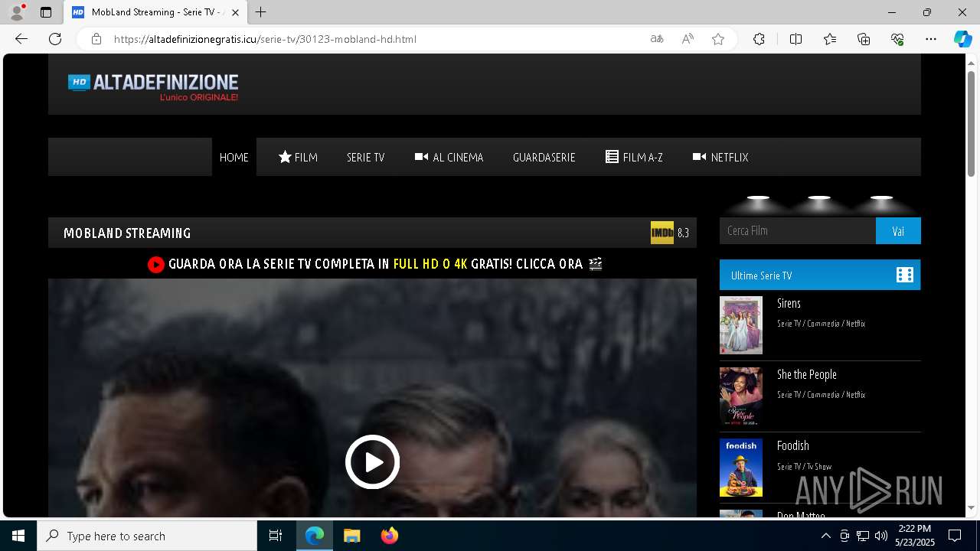
Task: Click the Altadefinizione HD logo
Action: (153, 87)
